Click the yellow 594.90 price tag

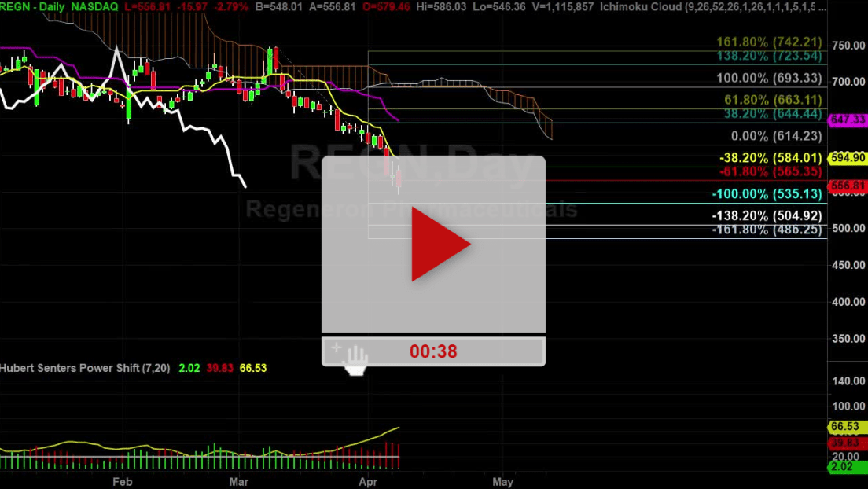848,158
